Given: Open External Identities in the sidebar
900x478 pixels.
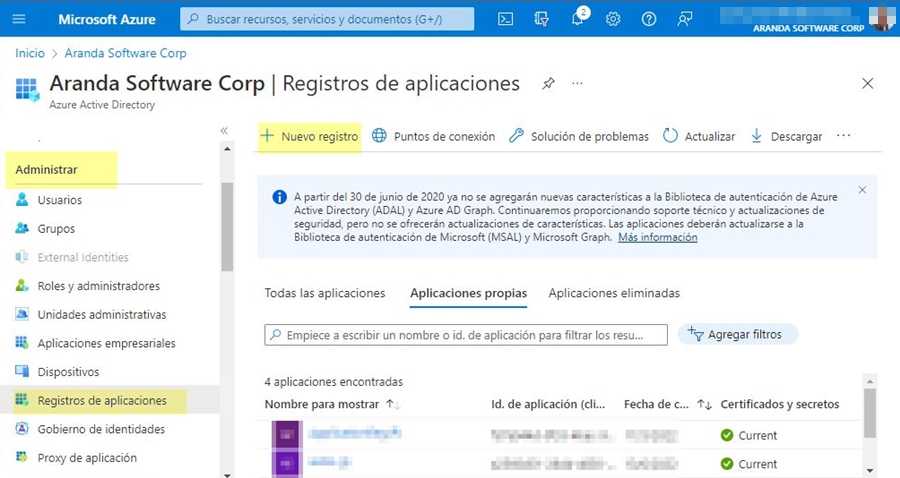Looking at the screenshot, I should [83, 258].
